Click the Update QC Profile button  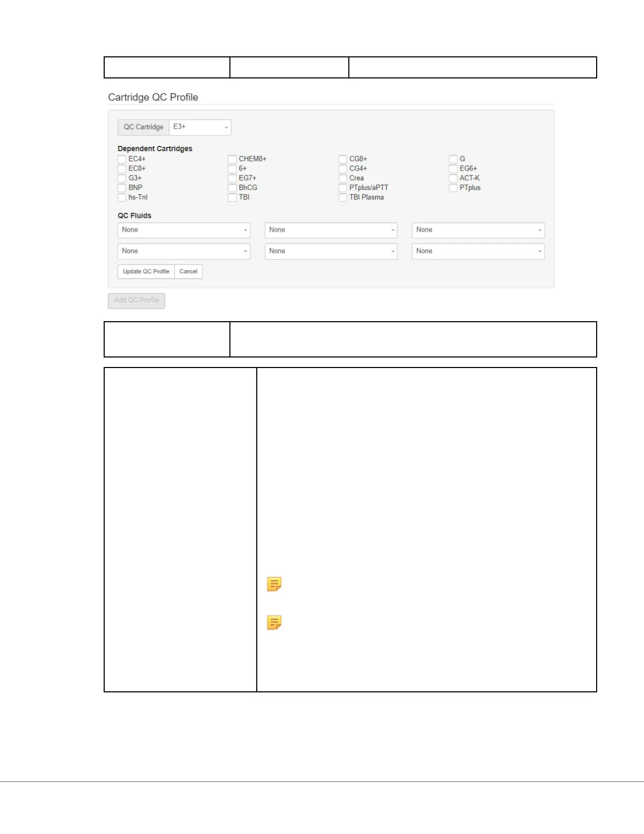[x=146, y=272]
